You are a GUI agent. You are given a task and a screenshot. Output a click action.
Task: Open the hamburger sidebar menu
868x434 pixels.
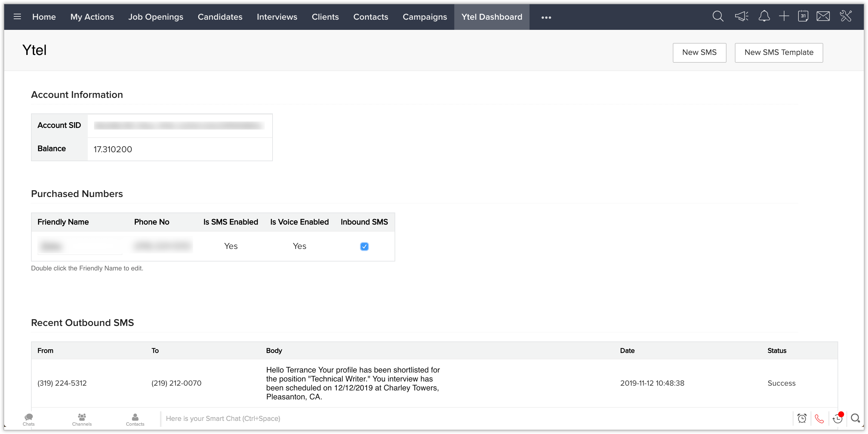tap(17, 16)
